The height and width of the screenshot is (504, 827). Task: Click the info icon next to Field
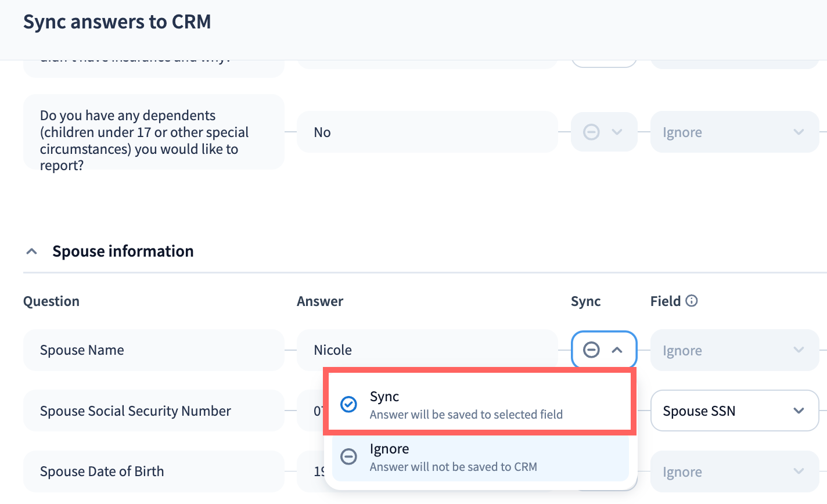[x=691, y=301]
